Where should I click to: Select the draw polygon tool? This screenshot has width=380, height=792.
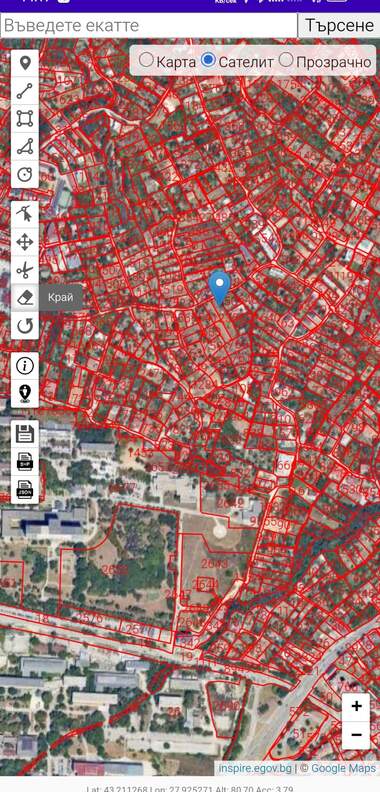(x=25, y=146)
